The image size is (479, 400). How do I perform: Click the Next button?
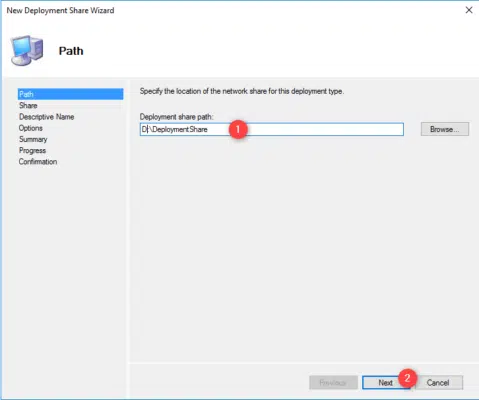386,383
